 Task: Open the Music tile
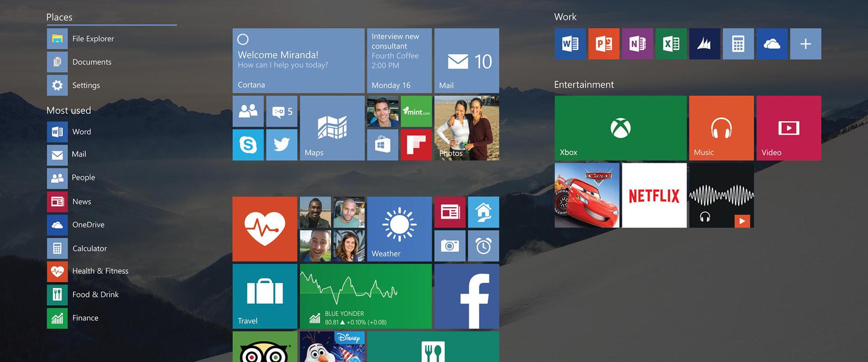tap(722, 128)
